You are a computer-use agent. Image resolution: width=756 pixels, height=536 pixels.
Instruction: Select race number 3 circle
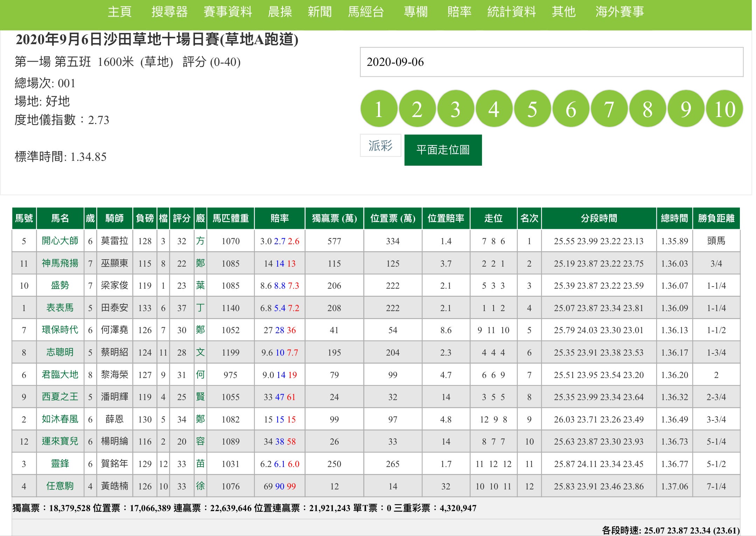455,109
